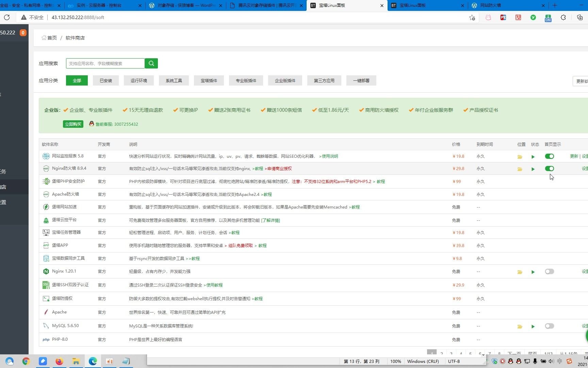Select the 企业版插件 category filter
The width and height of the screenshot is (588, 368).
pyautogui.click(x=285, y=80)
